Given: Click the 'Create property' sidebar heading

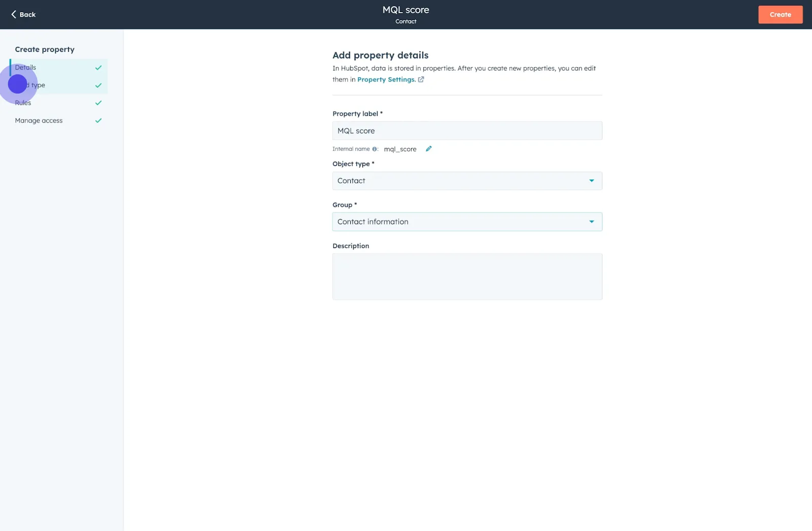Looking at the screenshot, I should click(45, 49).
